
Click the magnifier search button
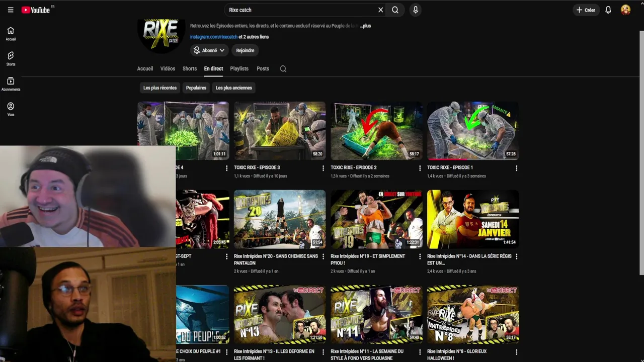pos(395,10)
